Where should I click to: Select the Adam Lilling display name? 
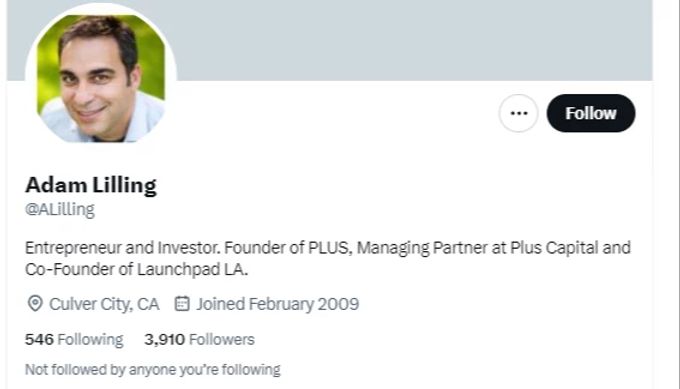[91, 185]
